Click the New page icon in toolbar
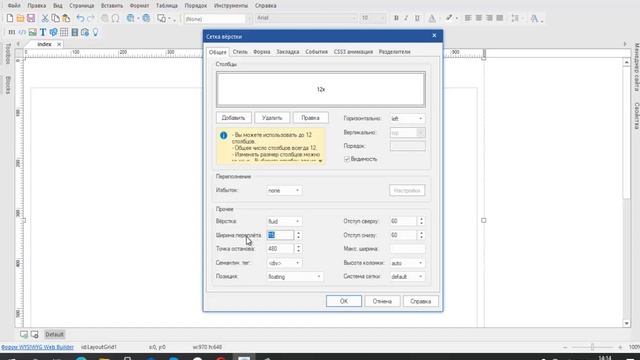Viewport: 640px width, 360px height. click(x=10, y=18)
